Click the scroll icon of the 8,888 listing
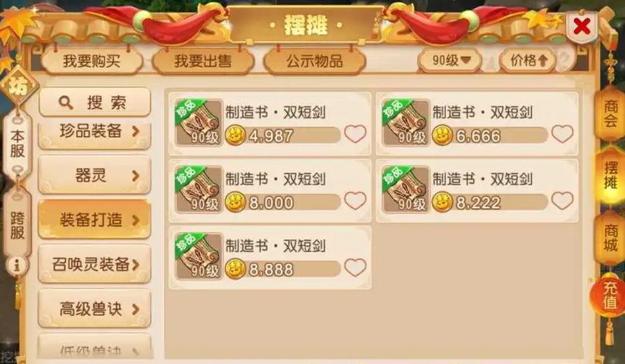 199,256
